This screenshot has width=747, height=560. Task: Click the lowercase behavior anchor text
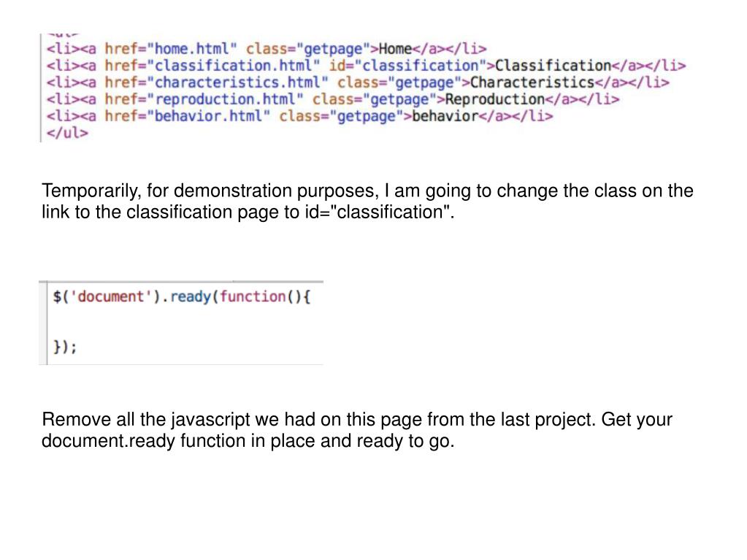coord(445,116)
